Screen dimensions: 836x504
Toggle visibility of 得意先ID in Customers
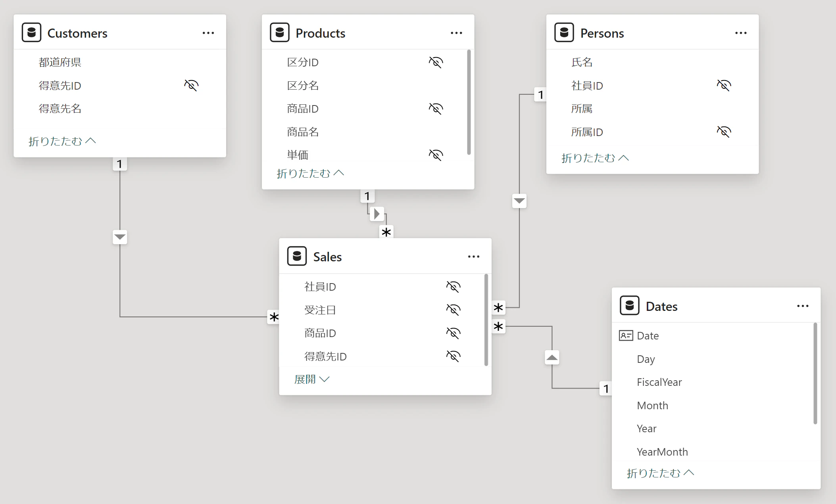click(191, 85)
